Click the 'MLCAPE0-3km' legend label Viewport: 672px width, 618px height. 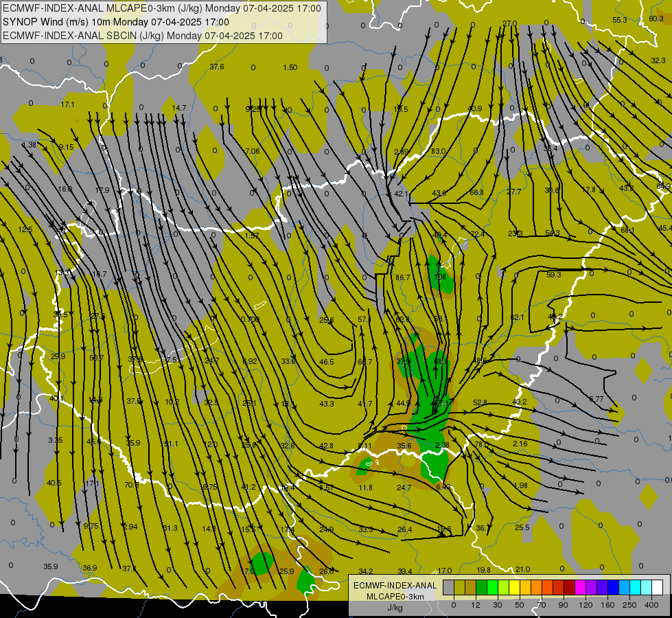[395, 597]
